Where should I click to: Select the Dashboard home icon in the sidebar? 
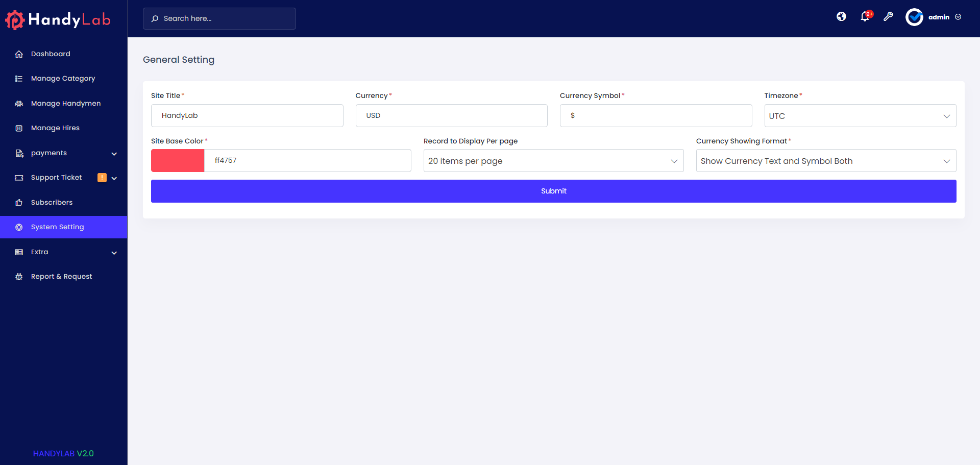[19, 54]
